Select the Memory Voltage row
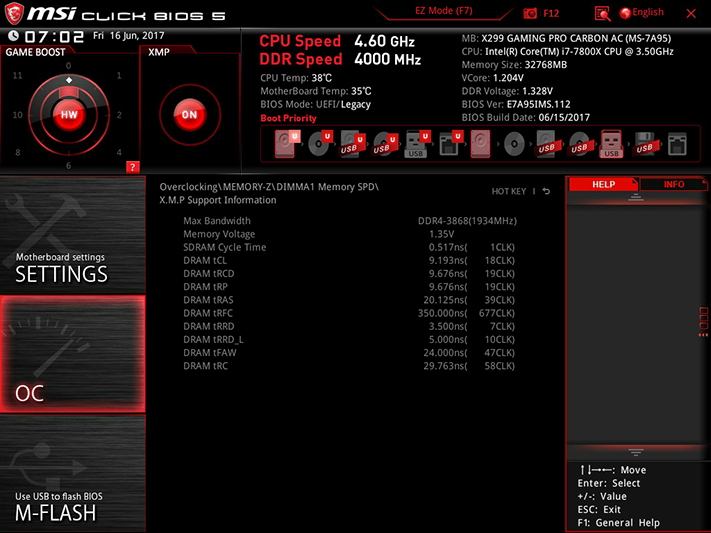This screenshot has height=533, width=711. pos(349,234)
